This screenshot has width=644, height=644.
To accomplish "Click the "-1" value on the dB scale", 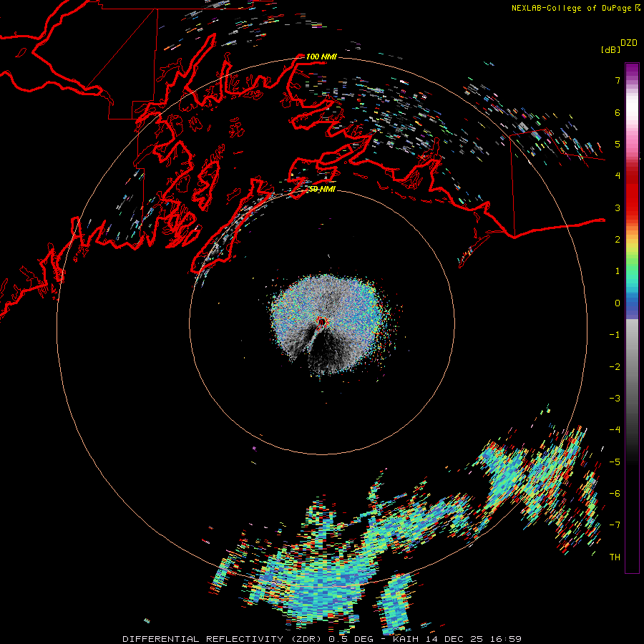I will click(x=615, y=335).
